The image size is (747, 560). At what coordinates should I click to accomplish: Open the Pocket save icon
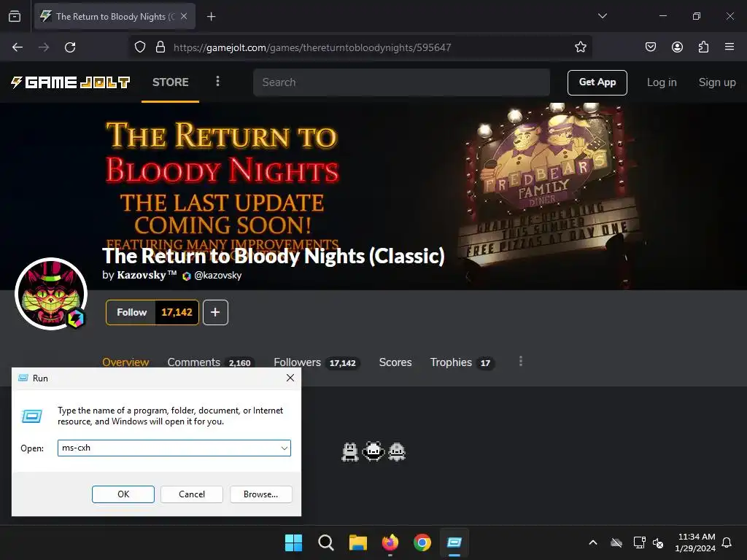[650, 47]
